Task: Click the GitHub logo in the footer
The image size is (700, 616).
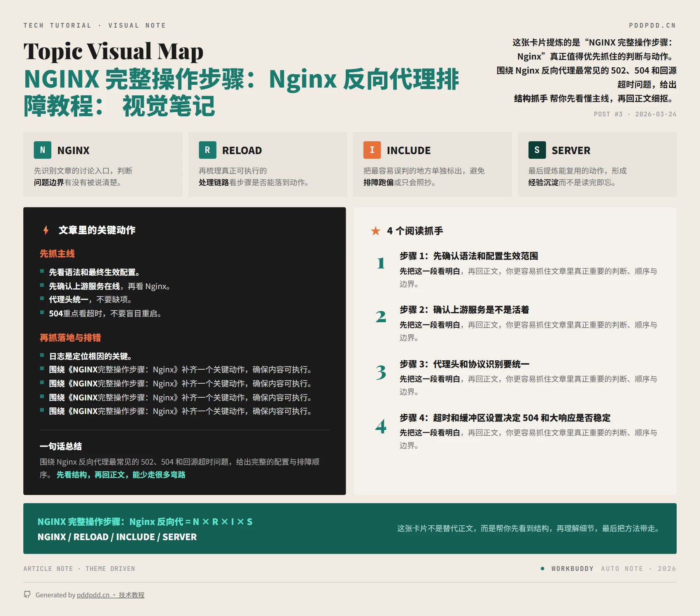Action: click(27, 595)
